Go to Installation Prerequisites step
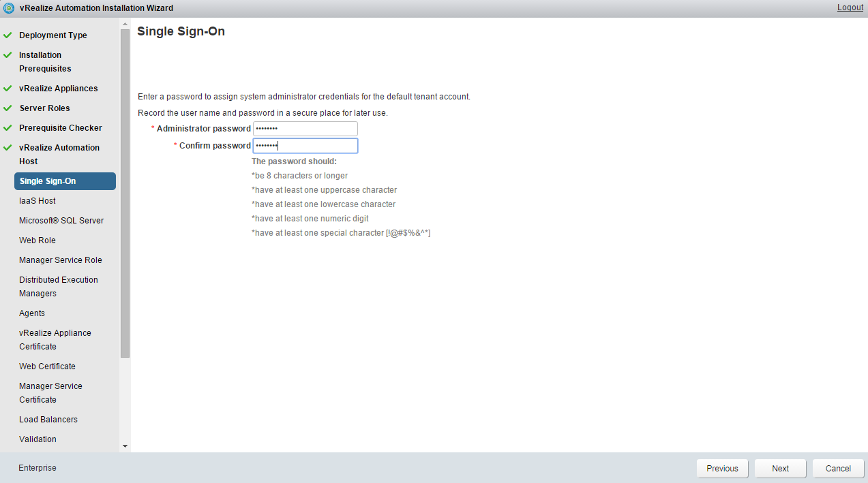Screen dimensions: 868x483 coord(45,62)
